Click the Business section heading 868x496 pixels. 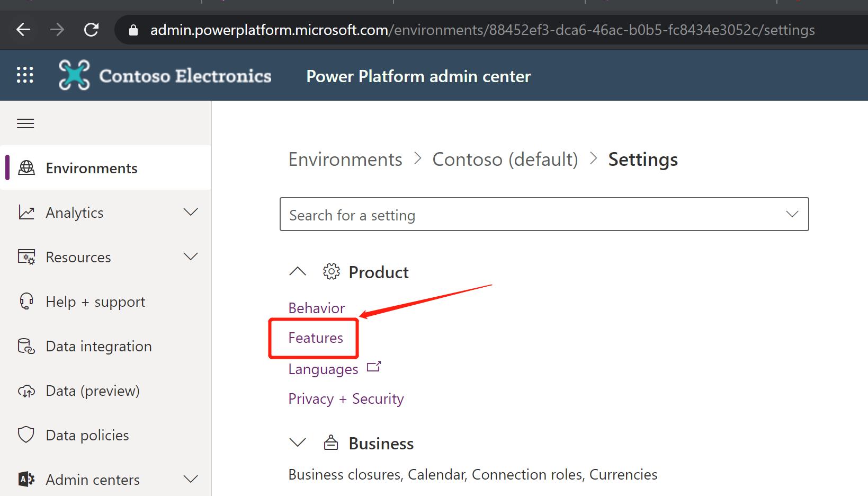coord(381,444)
